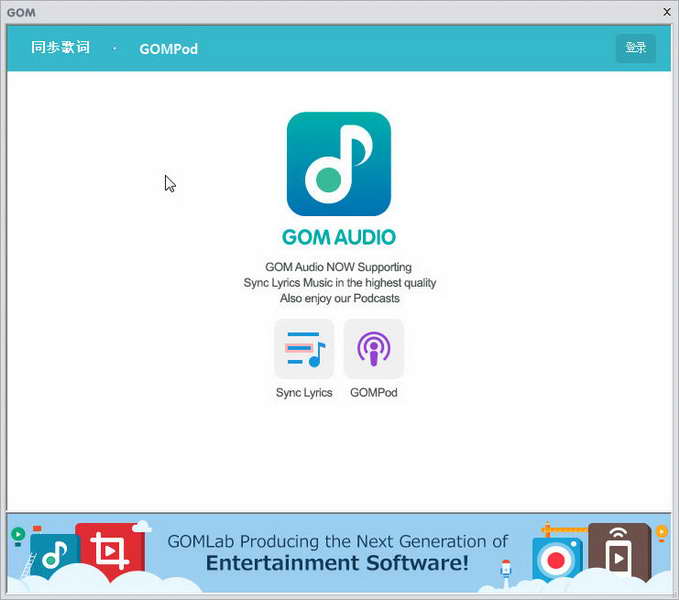
Task: Click the Sync Lyrics label
Action: tap(304, 393)
